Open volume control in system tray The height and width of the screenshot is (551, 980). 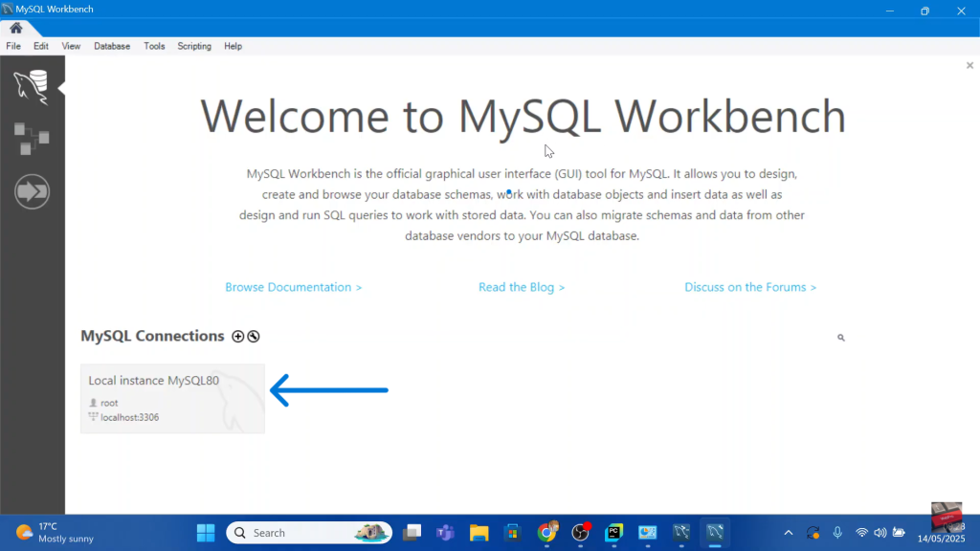pos(880,533)
